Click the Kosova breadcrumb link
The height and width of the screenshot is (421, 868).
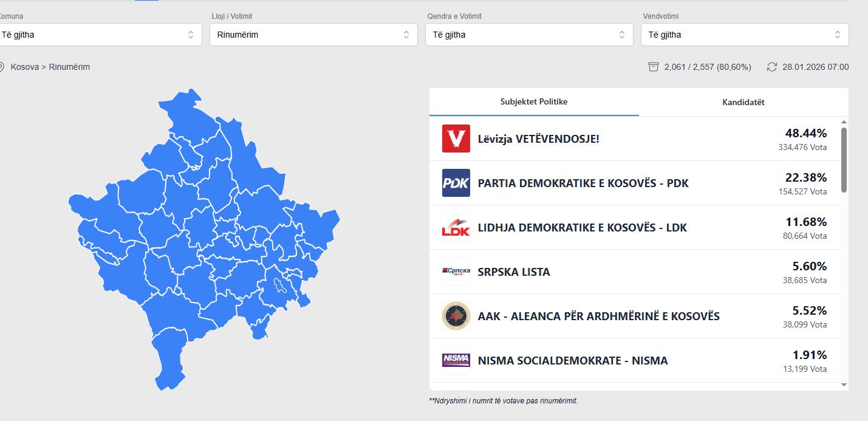[x=24, y=67]
